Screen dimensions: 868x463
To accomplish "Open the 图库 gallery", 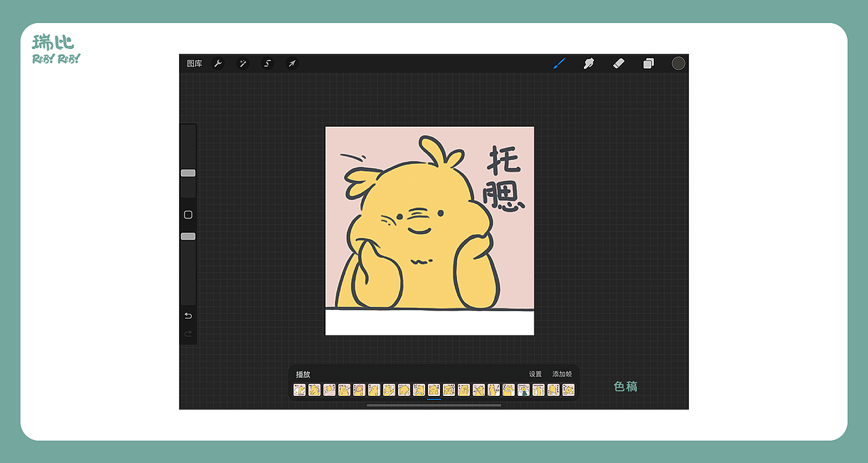I will pyautogui.click(x=195, y=64).
